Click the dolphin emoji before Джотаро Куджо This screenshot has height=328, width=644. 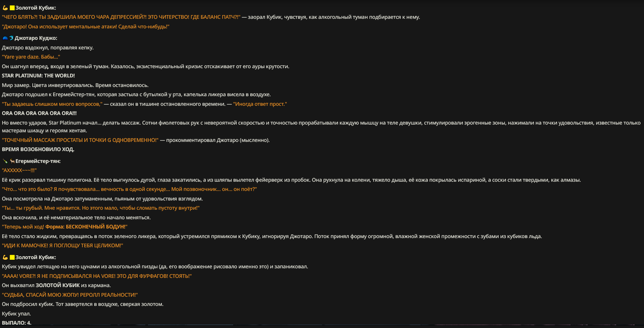click(x=11, y=38)
